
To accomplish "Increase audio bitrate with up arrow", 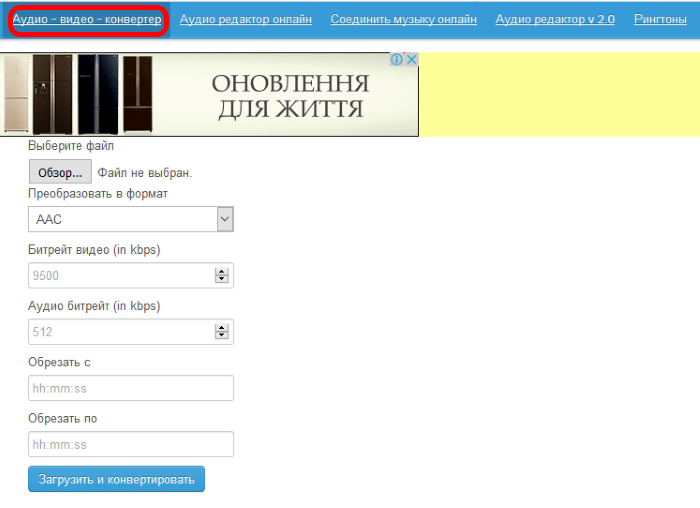I will (x=221, y=328).
